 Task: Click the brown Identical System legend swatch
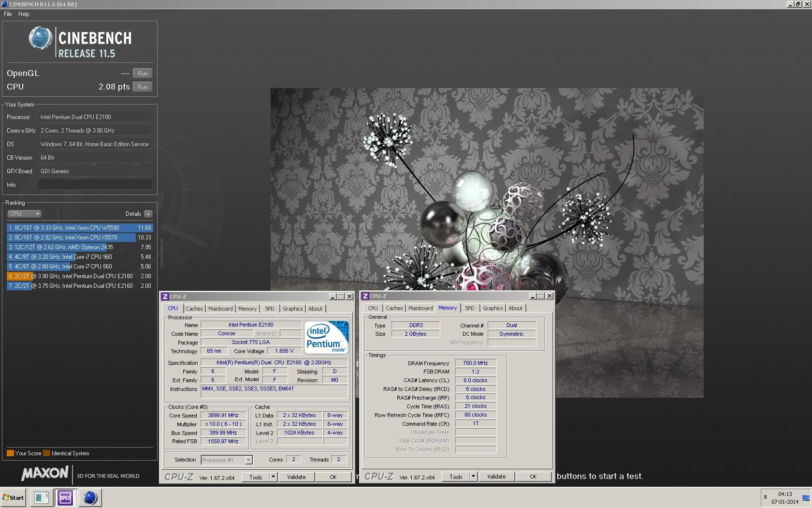[46, 453]
